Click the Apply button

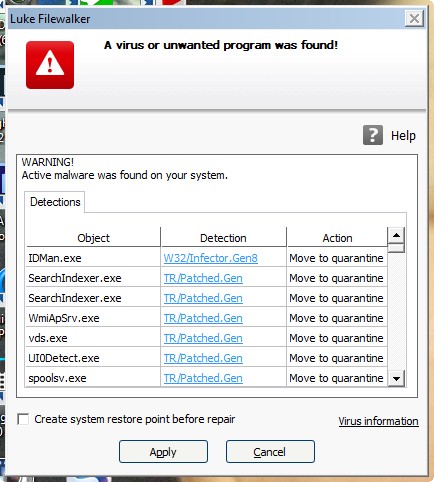click(x=163, y=452)
